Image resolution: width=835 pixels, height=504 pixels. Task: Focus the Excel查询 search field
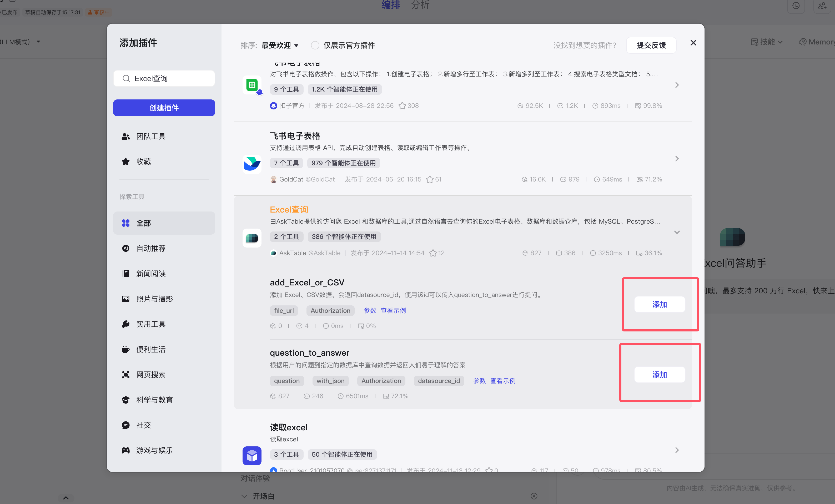(164, 79)
